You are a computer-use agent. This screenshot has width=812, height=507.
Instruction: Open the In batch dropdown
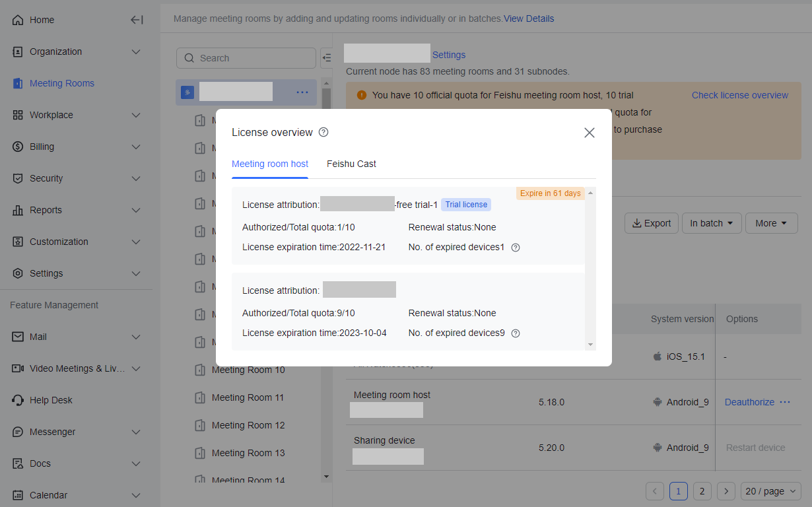point(712,223)
